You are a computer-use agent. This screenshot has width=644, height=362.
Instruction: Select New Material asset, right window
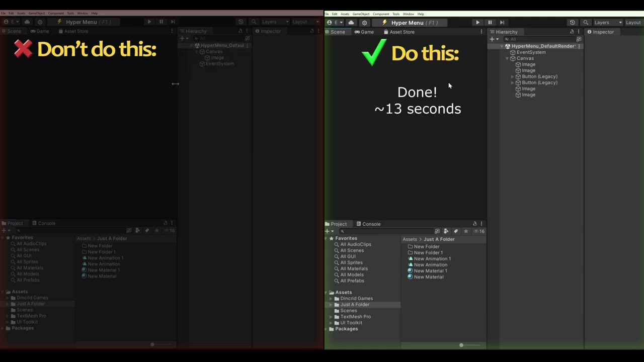(428, 277)
